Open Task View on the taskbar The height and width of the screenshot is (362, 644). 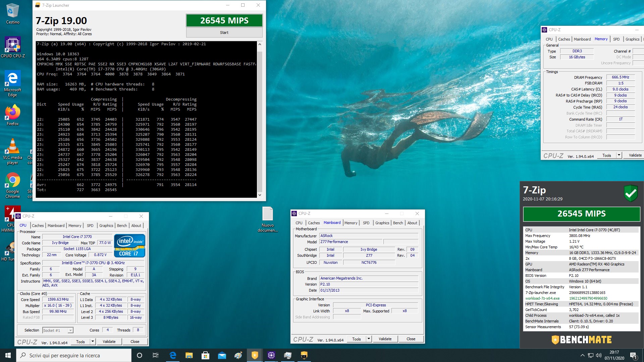click(x=156, y=355)
